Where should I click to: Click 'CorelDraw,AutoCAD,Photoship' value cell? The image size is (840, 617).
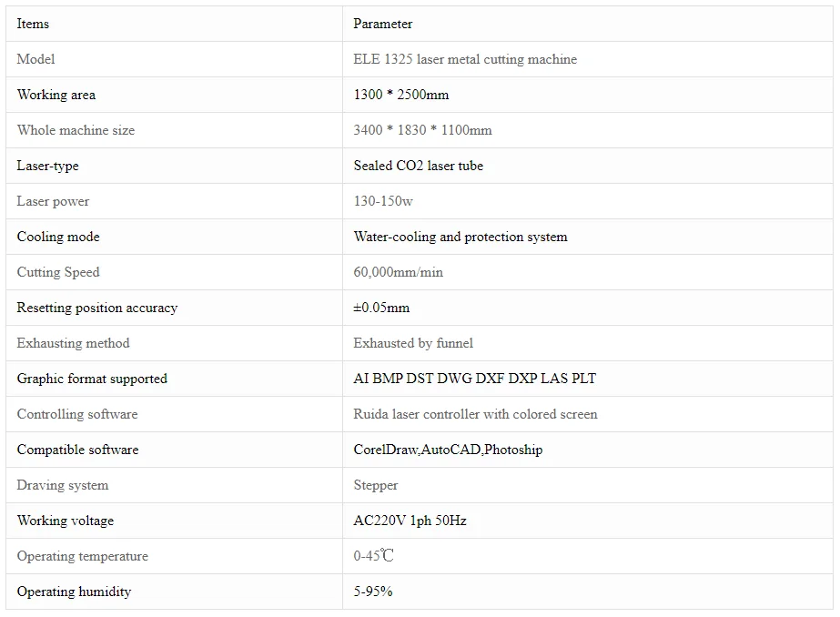[x=448, y=450]
